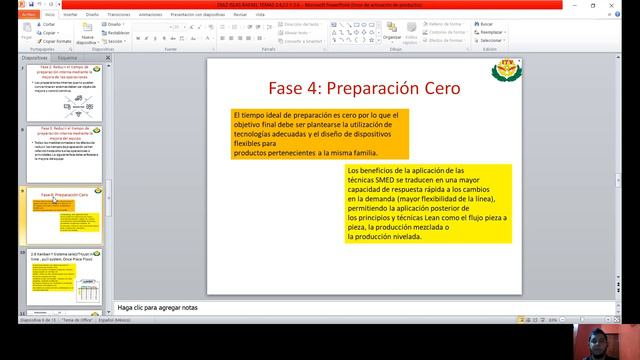This screenshot has width=640, height=360.
Task: Select the 2.6 Kanban slide thumbnail
Action: point(64,277)
